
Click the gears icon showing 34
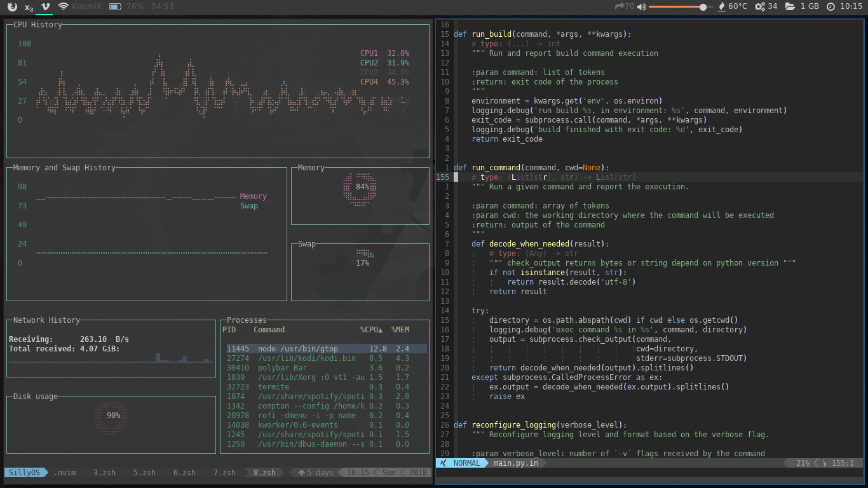760,6
